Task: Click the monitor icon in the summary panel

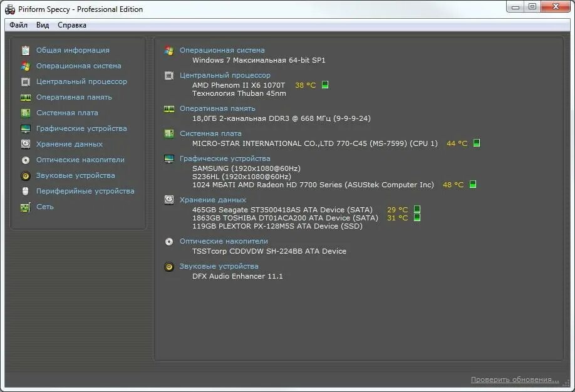Action: coord(169,159)
